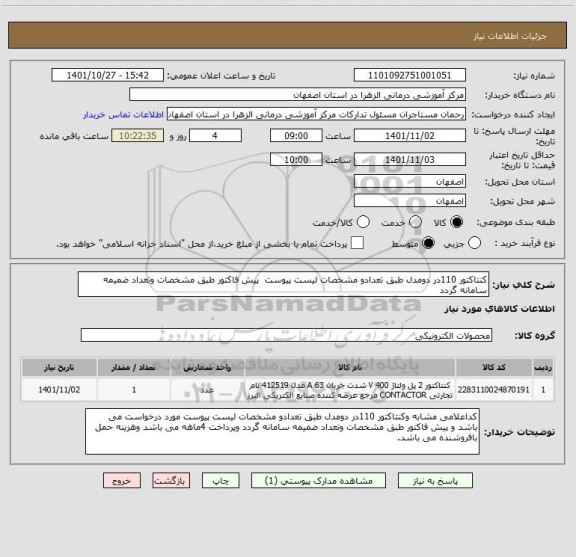The width and height of the screenshot is (576, 557).
Task: Click the response time field 09:00
Action: click(296, 136)
